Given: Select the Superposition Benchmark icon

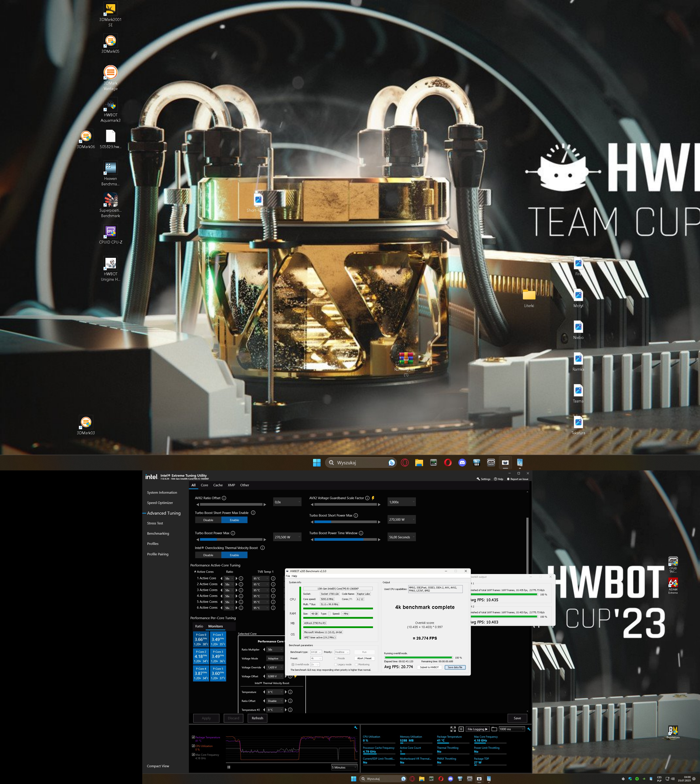Looking at the screenshot, I should [x=110, y=205].
